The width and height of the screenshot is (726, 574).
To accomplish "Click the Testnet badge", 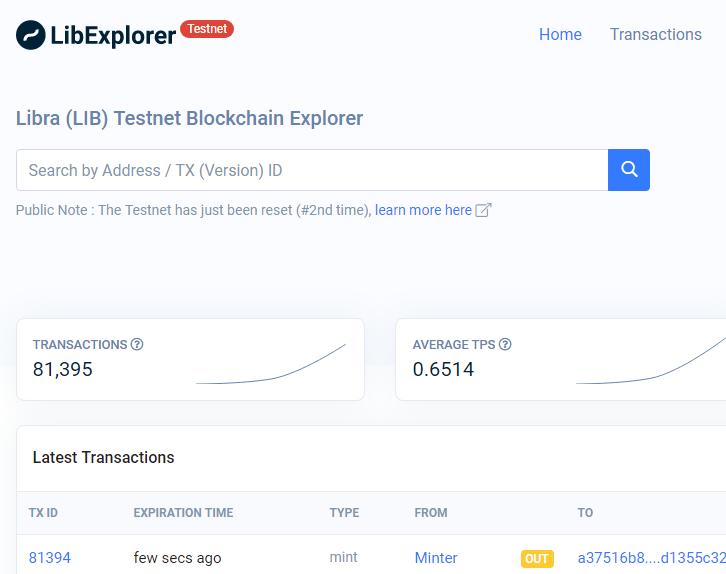I will (x=207, y=29).
